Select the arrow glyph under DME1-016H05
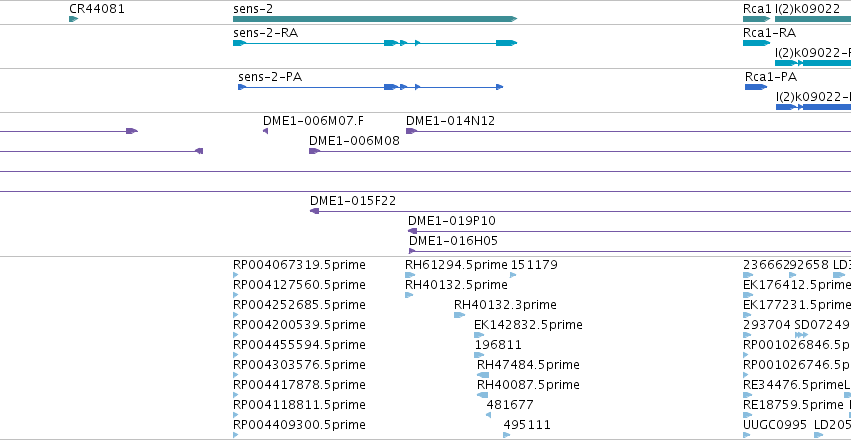This screenshot has height=440, width=851. point(412,251)
